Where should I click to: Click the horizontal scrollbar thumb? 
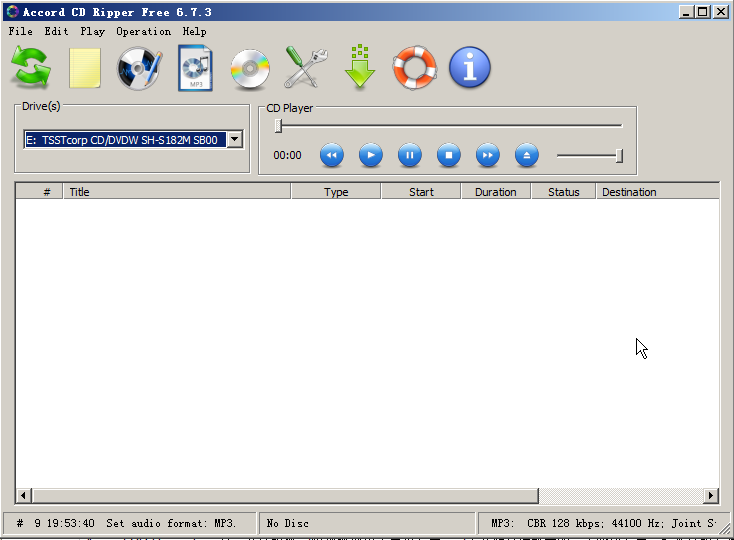(286, 495)
